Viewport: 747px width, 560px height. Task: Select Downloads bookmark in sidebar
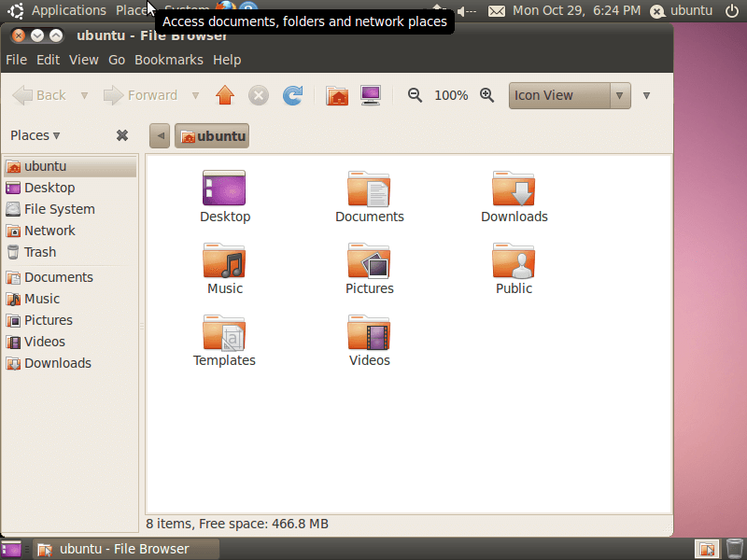[x=70, y=363]
